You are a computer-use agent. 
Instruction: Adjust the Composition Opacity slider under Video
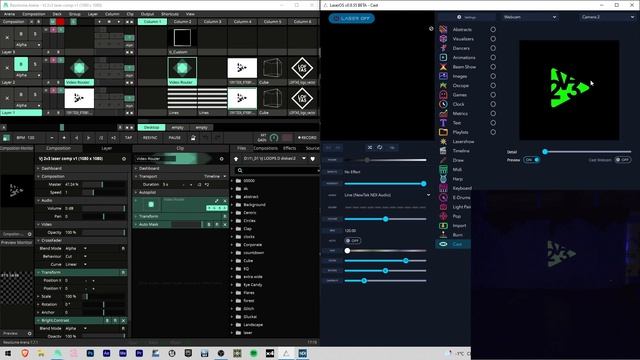104,232
